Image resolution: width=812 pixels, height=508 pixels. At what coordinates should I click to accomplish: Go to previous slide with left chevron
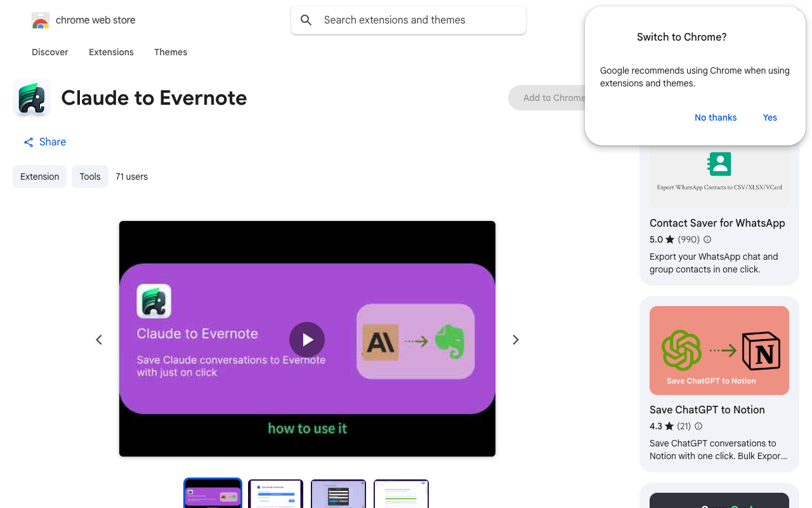tap(99, 340)
